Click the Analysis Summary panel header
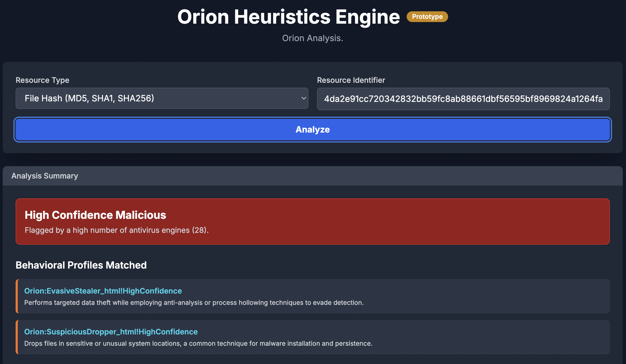 [45, 176]
